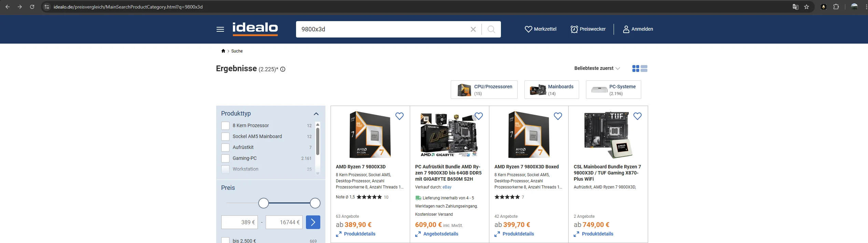Add GIGABYTE Aufrüstkit bundle to Merkzettel
Image resolution: width=868 pixels, height=243 pixels.
(479, 116)
